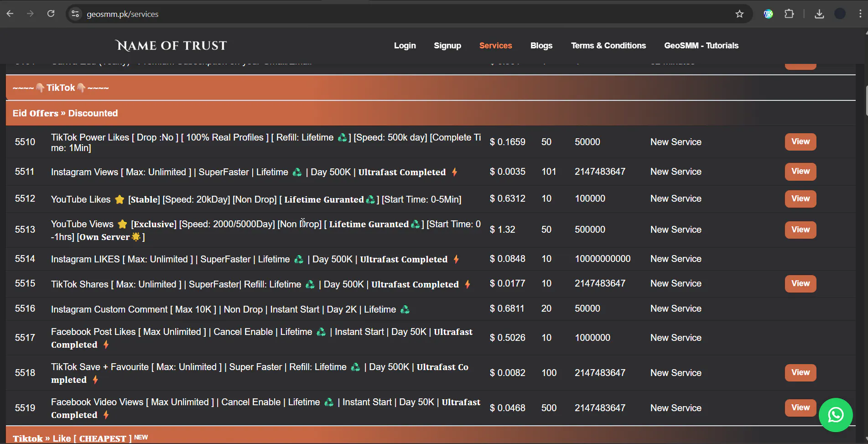Click the price $ 0.0082

508,373
